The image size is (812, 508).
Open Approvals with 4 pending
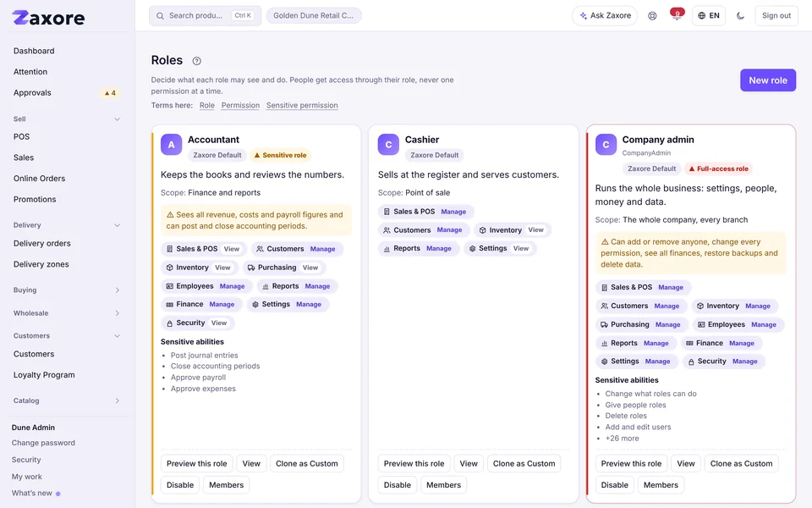(67, 93)
